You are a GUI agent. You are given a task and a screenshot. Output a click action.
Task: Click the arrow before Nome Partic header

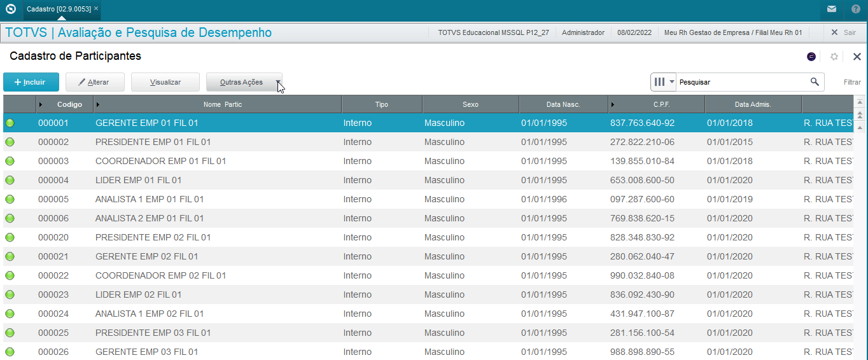click(98, 104)
